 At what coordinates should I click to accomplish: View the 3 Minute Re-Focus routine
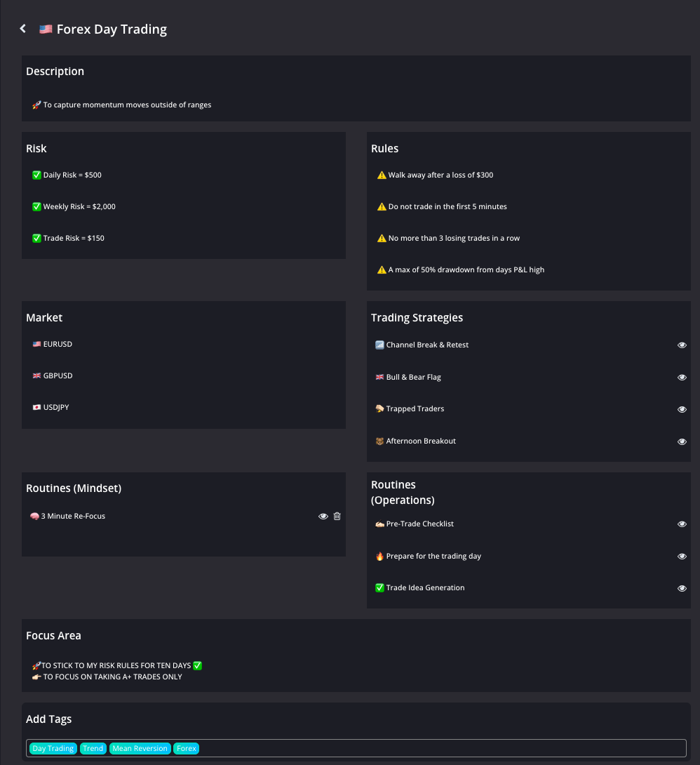[323, 517]
